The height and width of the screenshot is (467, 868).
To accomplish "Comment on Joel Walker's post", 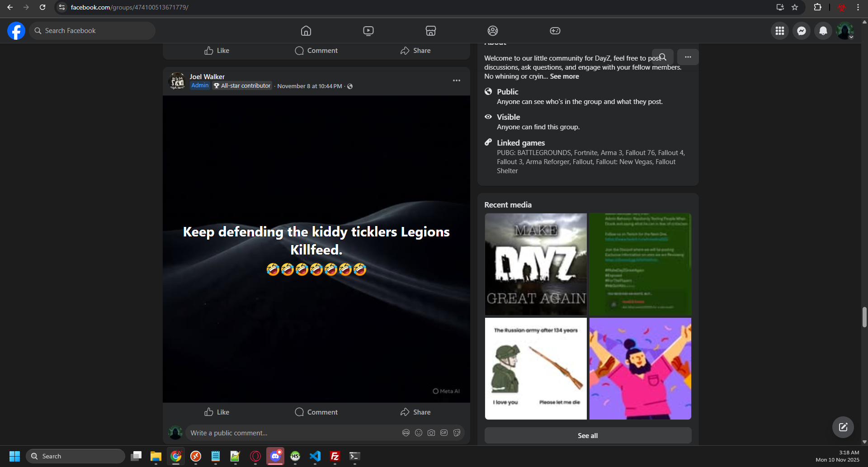I will 316,412.
